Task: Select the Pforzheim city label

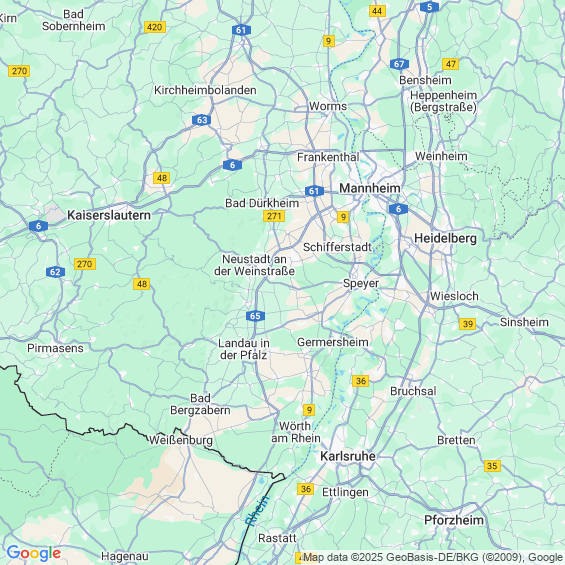Action: [454, 520]
